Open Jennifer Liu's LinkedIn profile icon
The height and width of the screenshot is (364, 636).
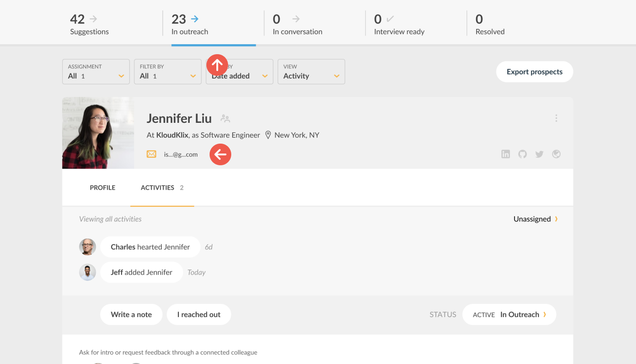[505, 154]
